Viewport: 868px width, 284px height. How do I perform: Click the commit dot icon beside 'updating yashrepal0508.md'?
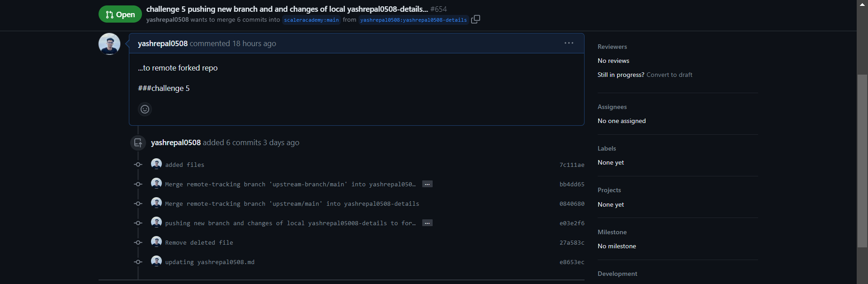point(138,262)
